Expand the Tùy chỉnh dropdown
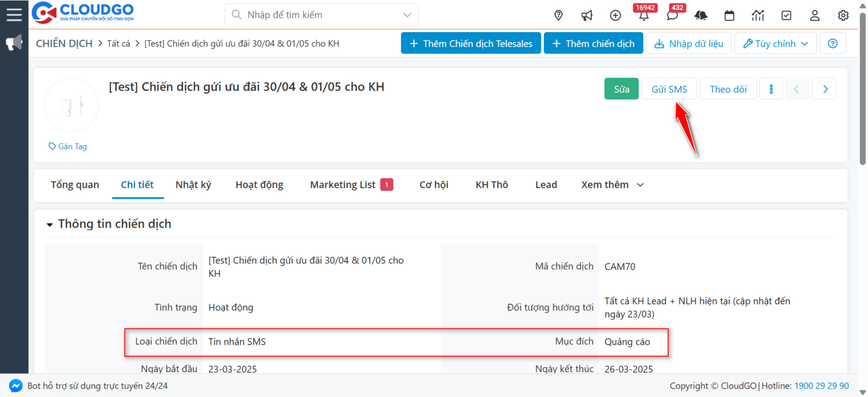868x397 pixels. (775, 44)
